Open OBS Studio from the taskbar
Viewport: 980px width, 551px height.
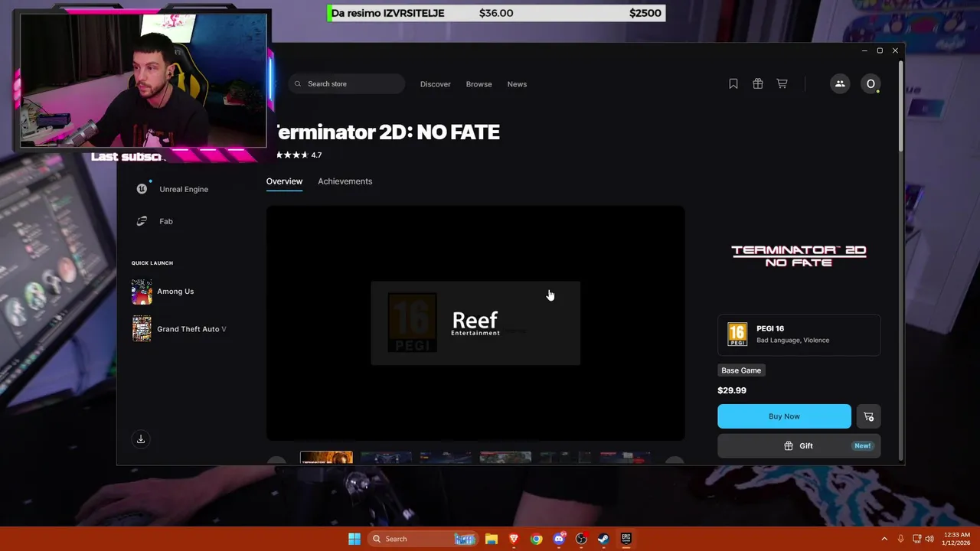tap(581, 539)
